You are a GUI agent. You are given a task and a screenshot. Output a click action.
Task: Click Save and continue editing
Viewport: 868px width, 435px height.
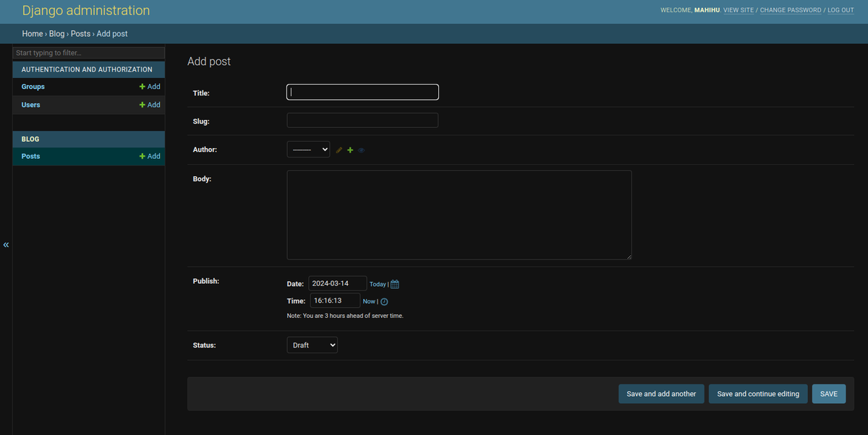758,394
